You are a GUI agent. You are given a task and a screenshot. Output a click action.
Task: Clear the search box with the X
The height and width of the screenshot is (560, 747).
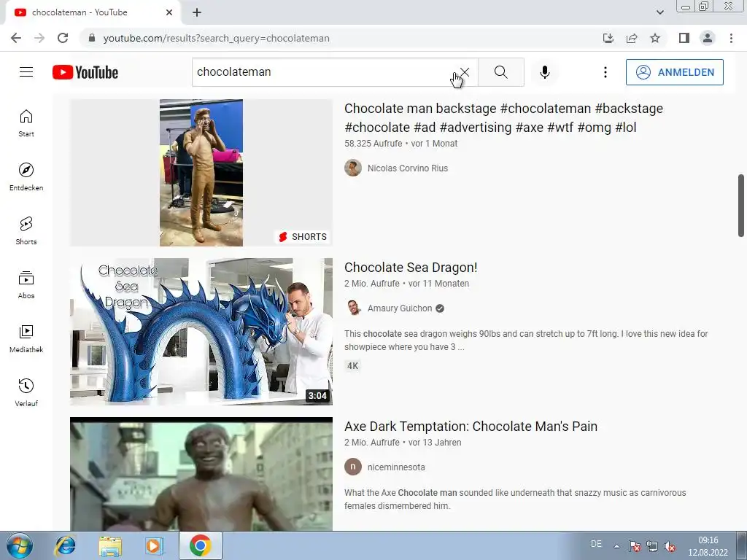[465, 72]
